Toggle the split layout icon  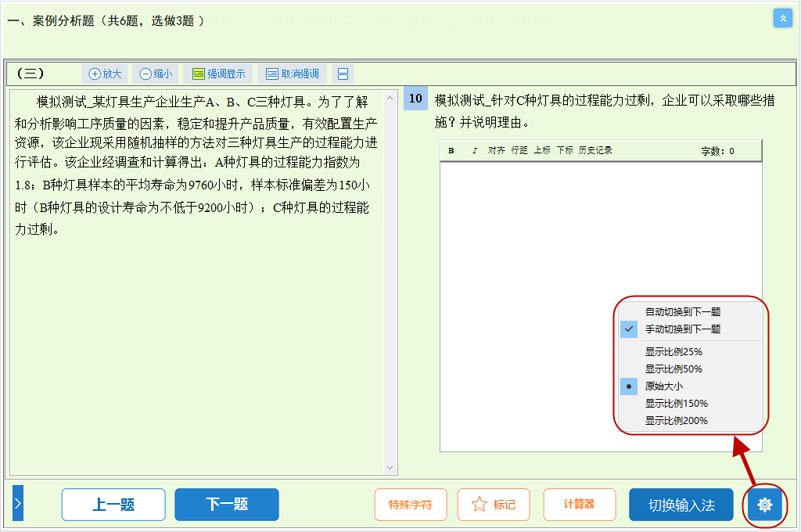[x=343, y=74]
